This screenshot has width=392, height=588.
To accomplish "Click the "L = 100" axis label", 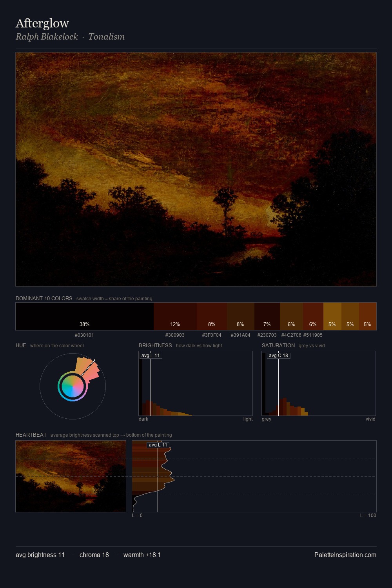I will pos(368,515).
